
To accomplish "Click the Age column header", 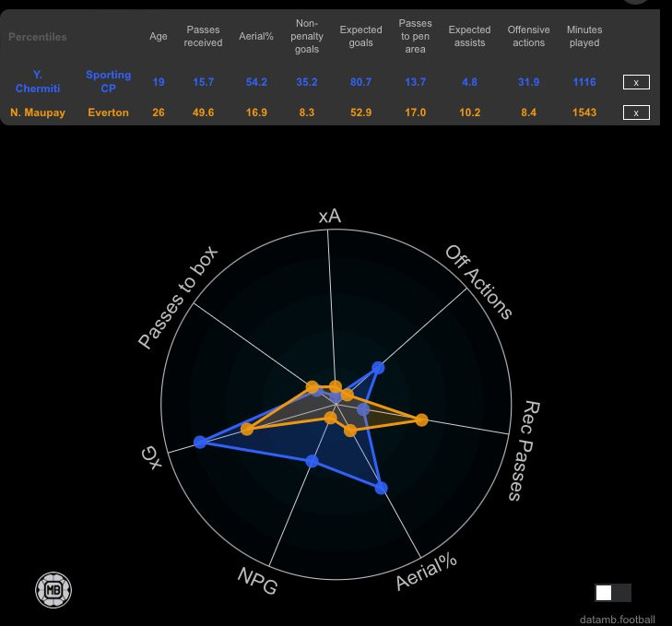I will 159,37.
